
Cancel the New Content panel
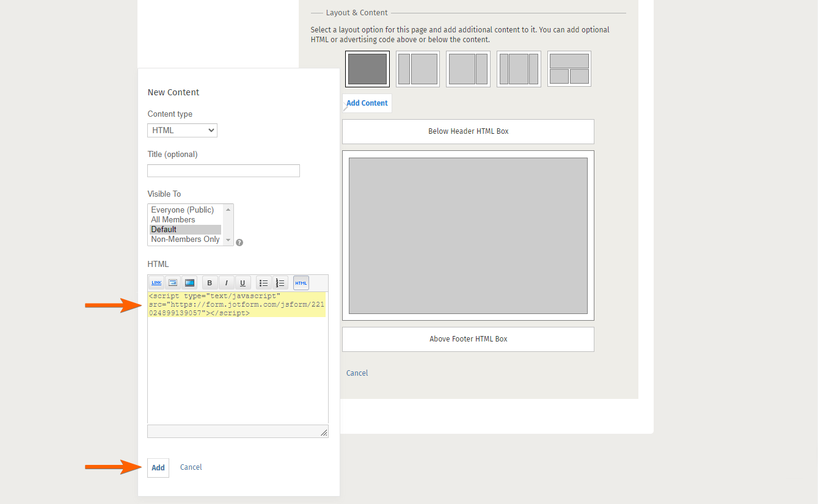[191, 467]
